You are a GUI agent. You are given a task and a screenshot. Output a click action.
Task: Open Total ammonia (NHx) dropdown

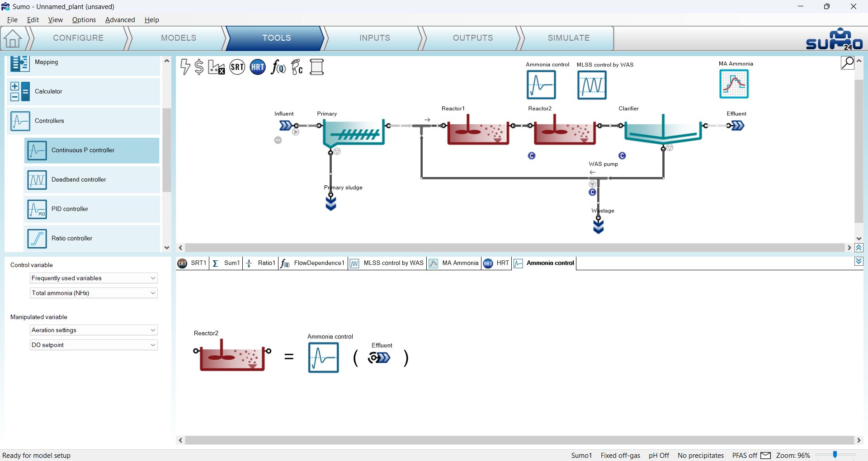pyautogui.click(x=94, y=293)
